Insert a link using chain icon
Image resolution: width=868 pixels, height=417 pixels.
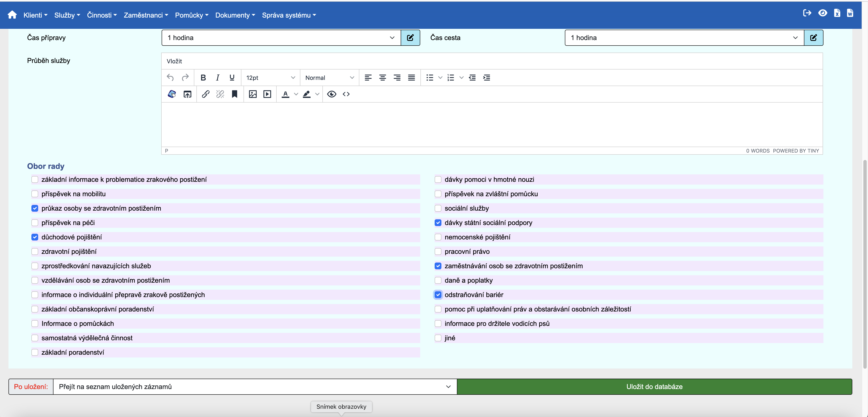(x=206, y=94)
